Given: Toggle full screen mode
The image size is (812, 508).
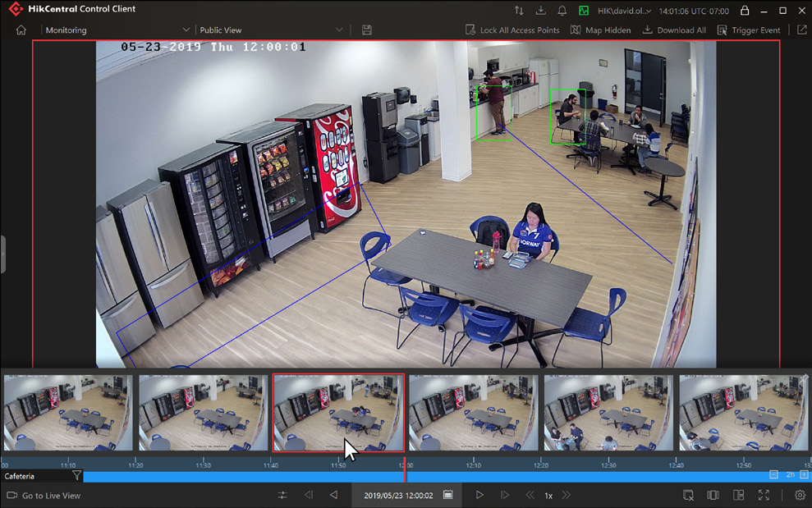Looking at the screenshot, I should pyautogui.click(x=764, y=495).
